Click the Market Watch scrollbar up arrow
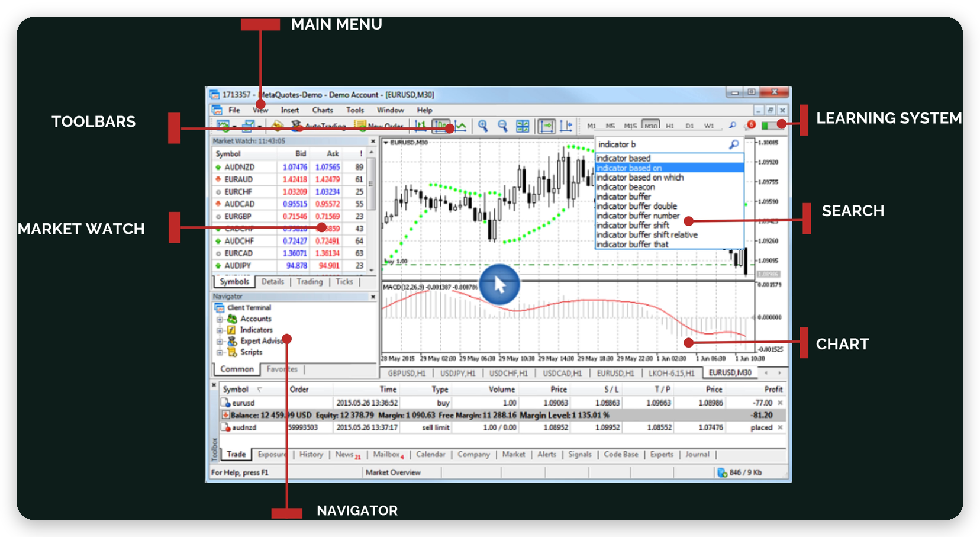This screenshot has height=537, width=980. click(372, 153)
